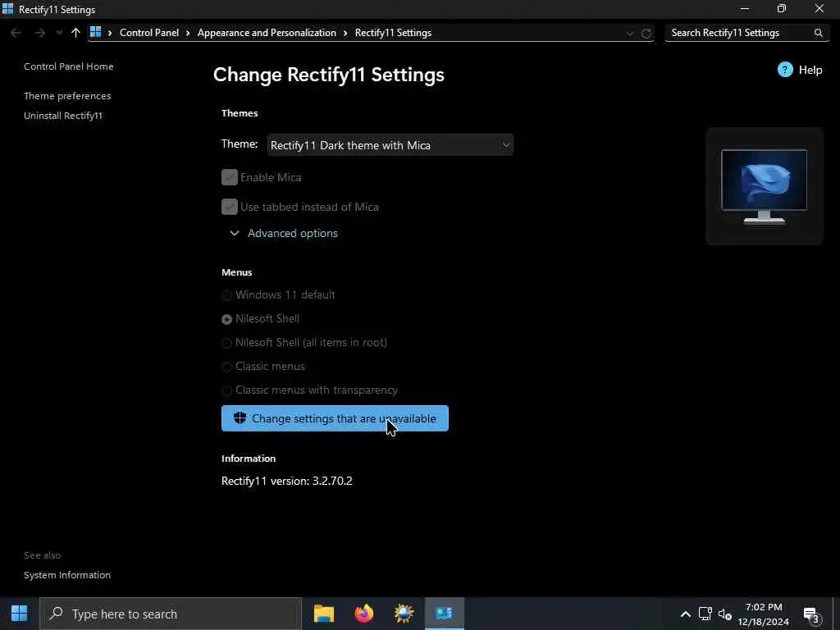Open File Explorer from the taskbar
Screen dimensions: 840x630
[x=323, y=614]
